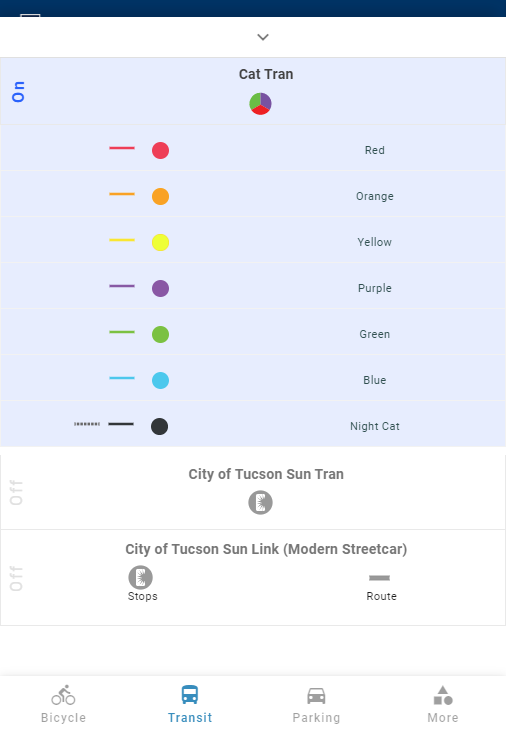The image size is (506, 732).
Task: Click the Green route line sample
Action: point(122,332)
